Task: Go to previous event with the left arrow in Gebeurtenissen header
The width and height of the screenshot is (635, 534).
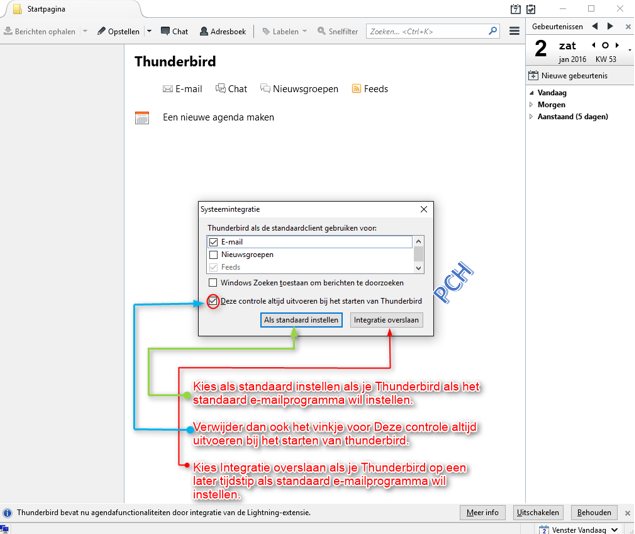Action: pyautogui.click(x=595, y=26)
